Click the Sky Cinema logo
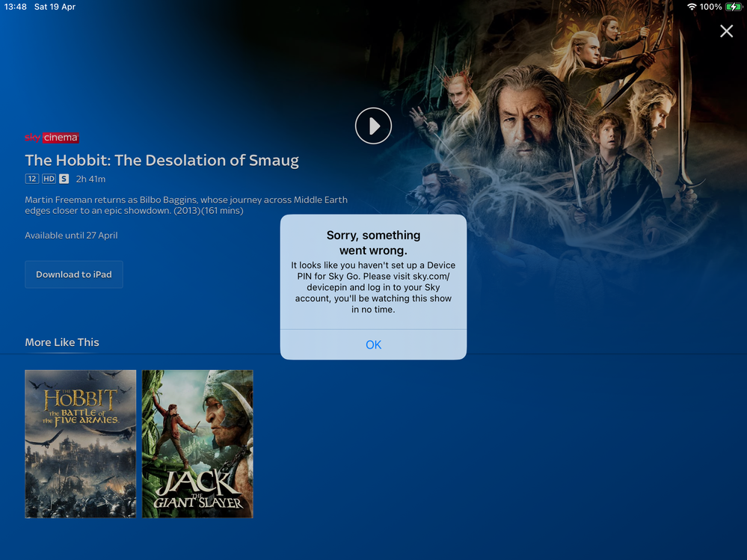 (x=52, y=138)
